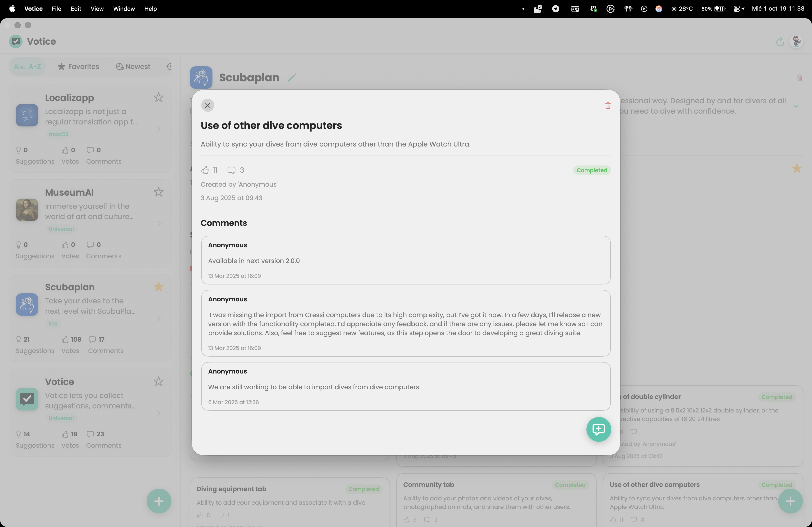This screenshot has width=812, height=527.
Task: Expand the Scubaplan description chevron
Action: 796,106
